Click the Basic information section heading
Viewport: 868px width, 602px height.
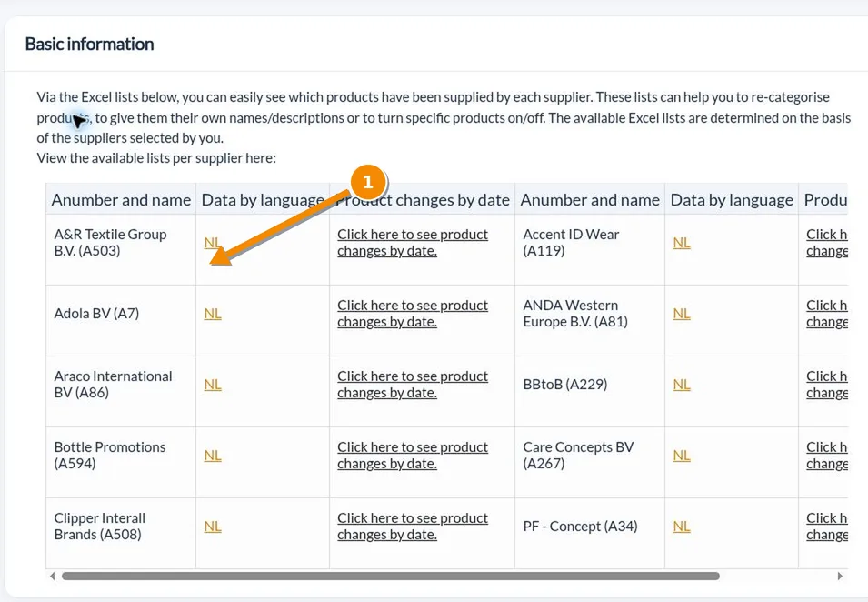click(x=90, y=44)
